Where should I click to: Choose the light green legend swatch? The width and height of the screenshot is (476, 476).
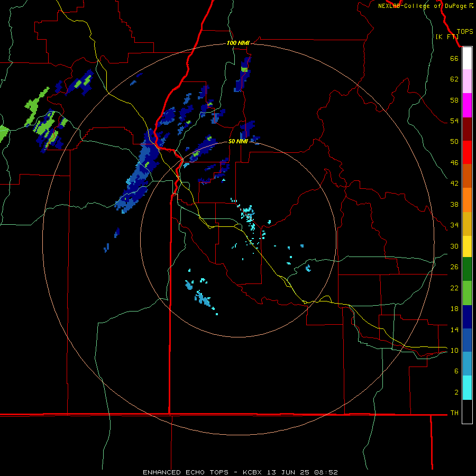[x=467, y=293]
